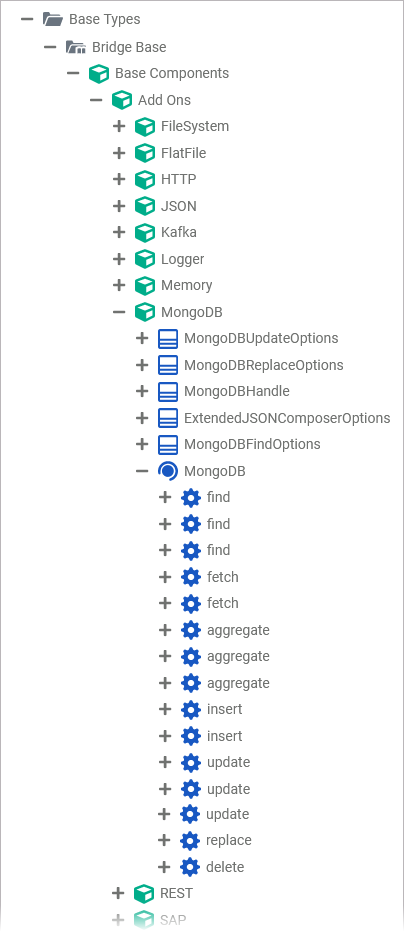Click the gear icon next to delete

point(190,867)
